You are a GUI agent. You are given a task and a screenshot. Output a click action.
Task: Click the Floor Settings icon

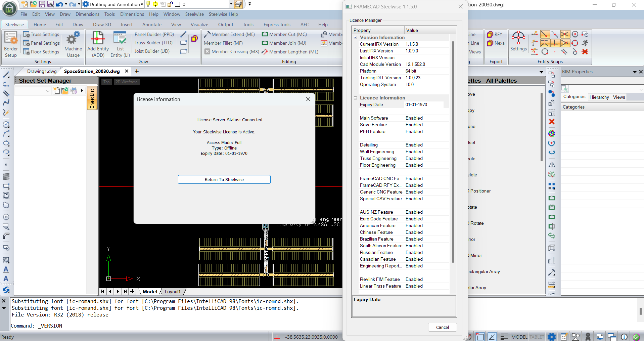tap(26, 52)
